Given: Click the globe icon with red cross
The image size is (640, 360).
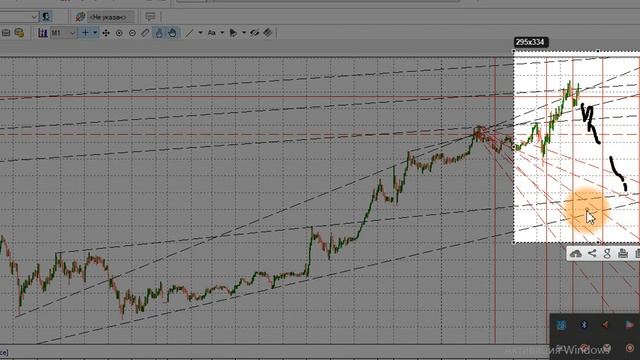Looking at the screenshot, I should point(80,17).
